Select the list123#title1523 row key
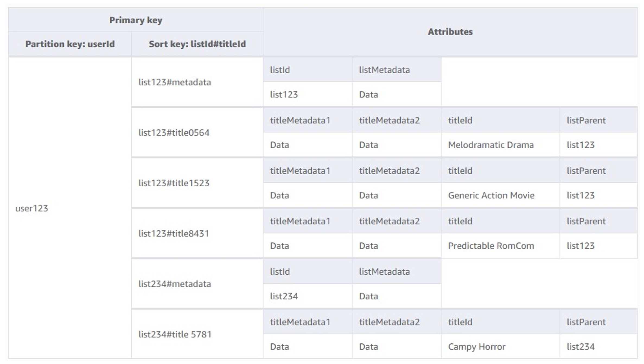 [174, 183]
